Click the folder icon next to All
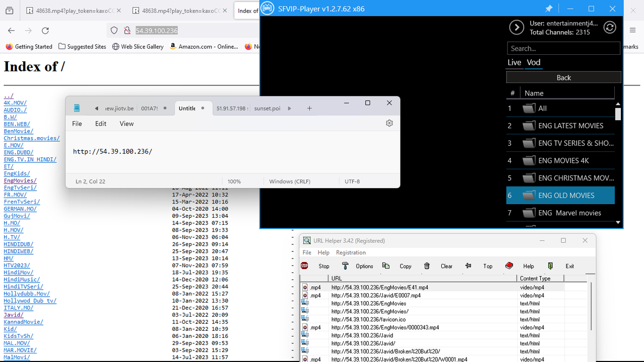The height and width of the screenshot is (362, 644). [529, 108]
